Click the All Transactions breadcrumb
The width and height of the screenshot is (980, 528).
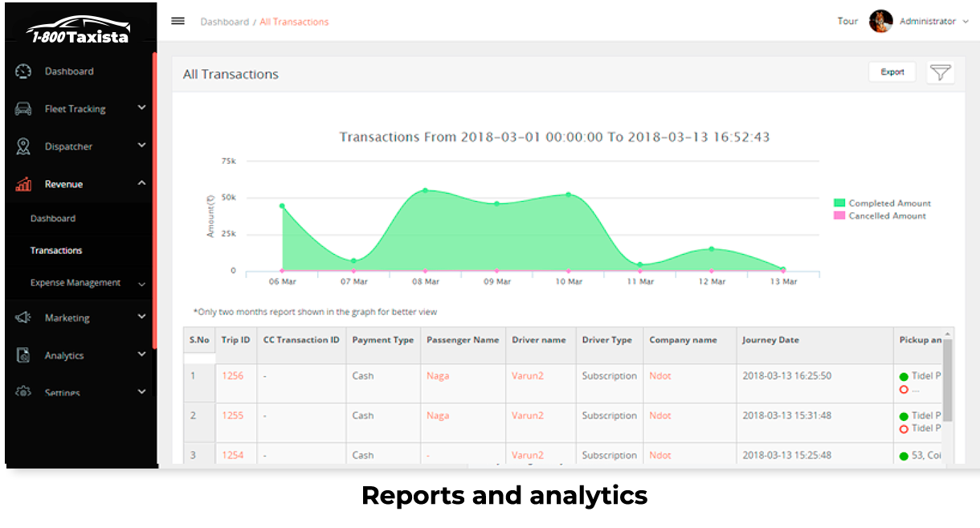tap(294, 22)
